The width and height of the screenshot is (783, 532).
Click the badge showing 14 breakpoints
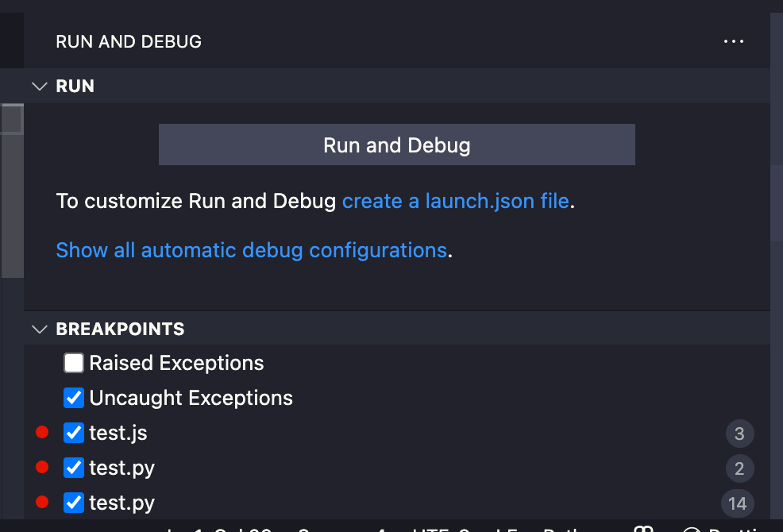point(738,503)
